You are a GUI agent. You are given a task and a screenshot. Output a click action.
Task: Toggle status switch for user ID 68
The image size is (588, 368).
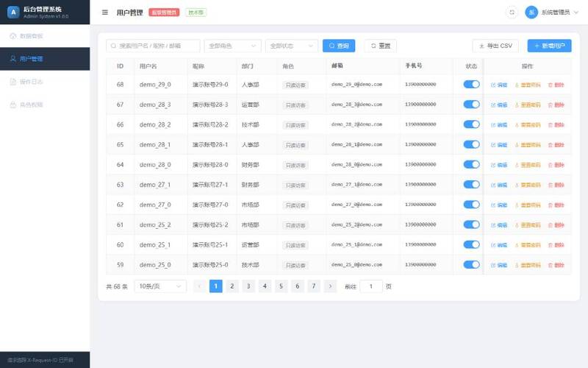471,84
